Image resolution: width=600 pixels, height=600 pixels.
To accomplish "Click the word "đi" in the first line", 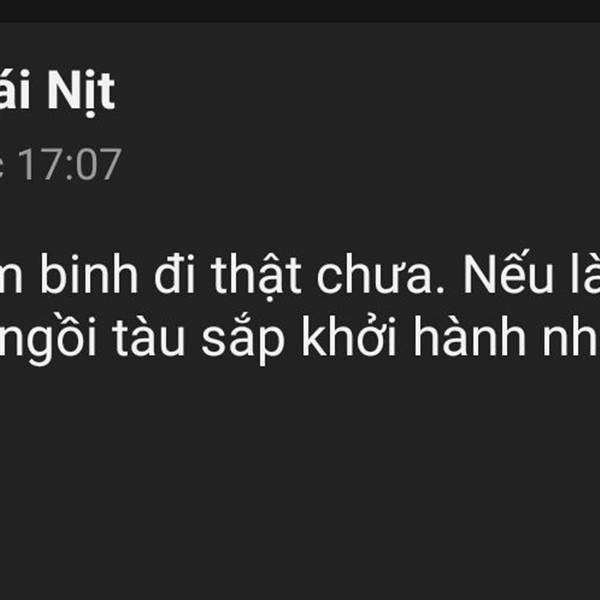I will point(175,274).
